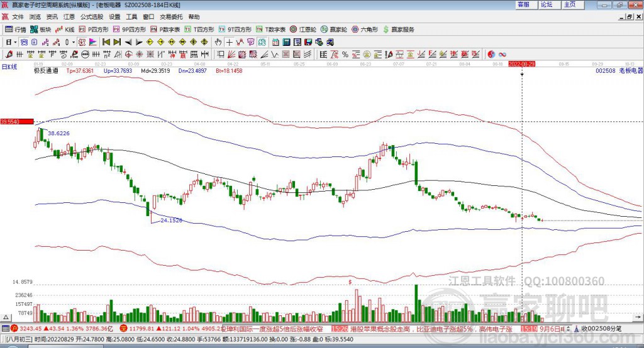Viewport: 644px width, 348px height.
Task: Select the highlighted 2022-08-29 date marker
Action: click(x=521, y=64)
